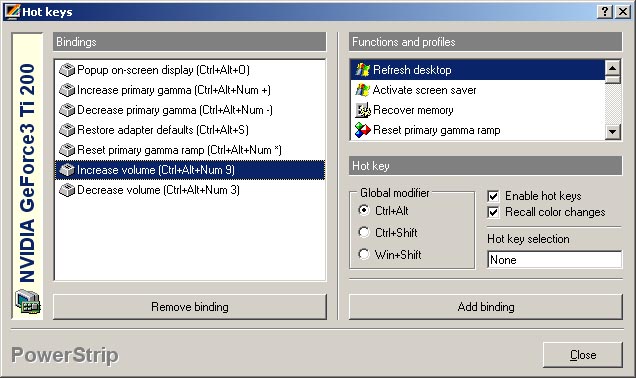Viewport: 636px width, 378px height.
Task: Click the Add binding button
Action: point(486,307)
